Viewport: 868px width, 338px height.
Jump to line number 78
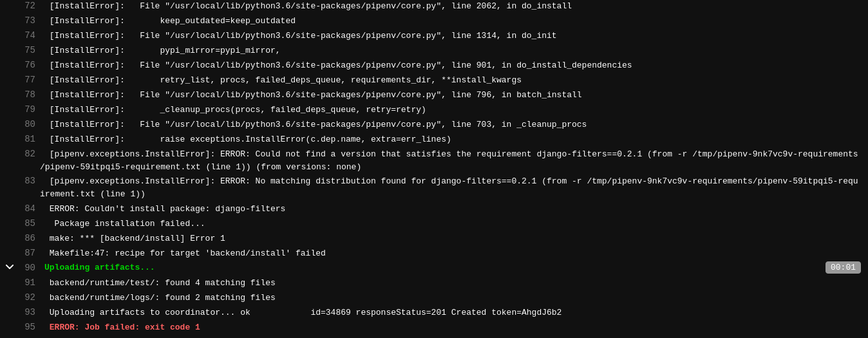30,95
